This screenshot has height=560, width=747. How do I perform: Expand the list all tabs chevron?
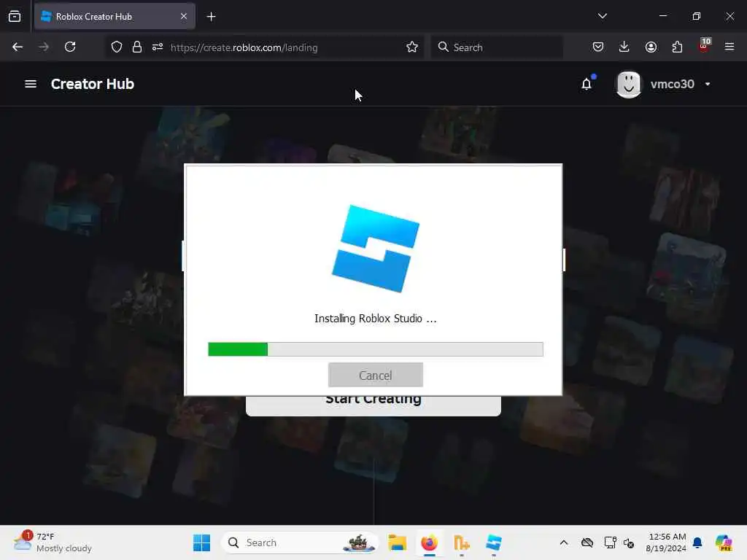point(602,16)
